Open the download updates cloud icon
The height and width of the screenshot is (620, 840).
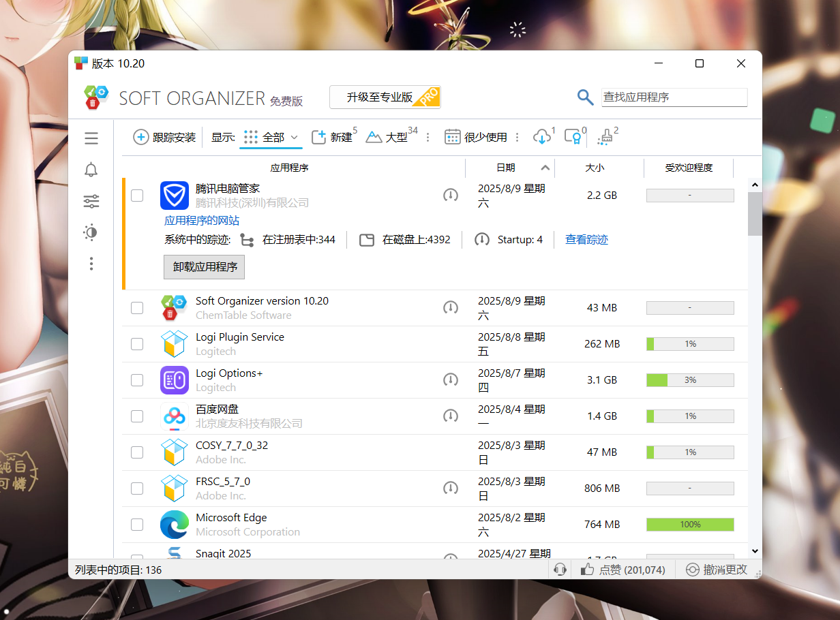(542, 137)
